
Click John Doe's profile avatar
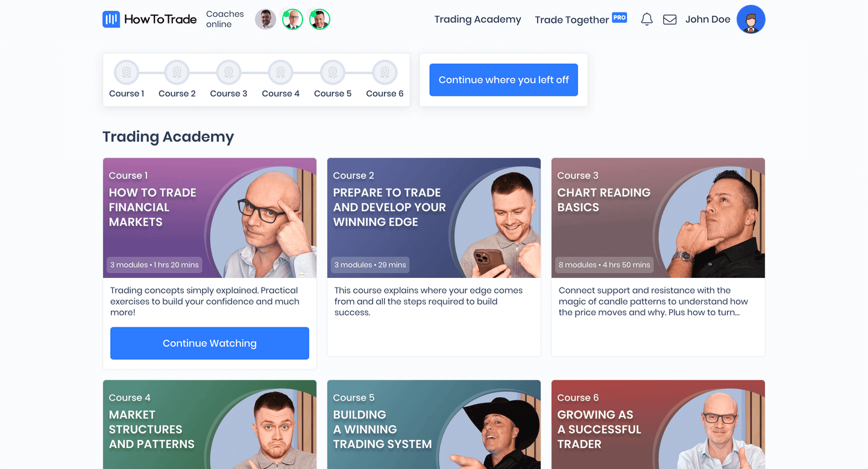[751, 19]
